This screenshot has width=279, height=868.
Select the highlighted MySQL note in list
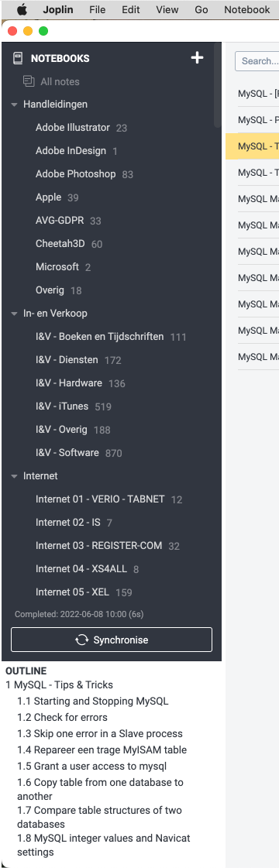coord(253,146)
